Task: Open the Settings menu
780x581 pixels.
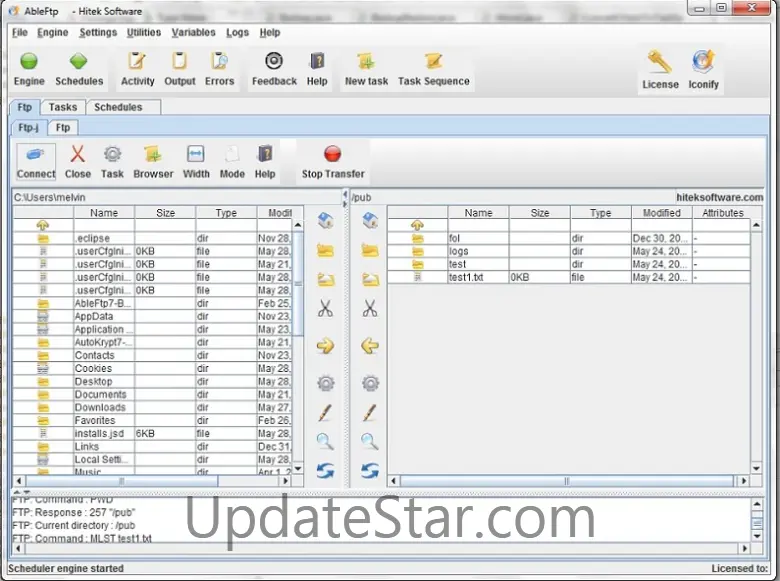Action: coord(98,32)
